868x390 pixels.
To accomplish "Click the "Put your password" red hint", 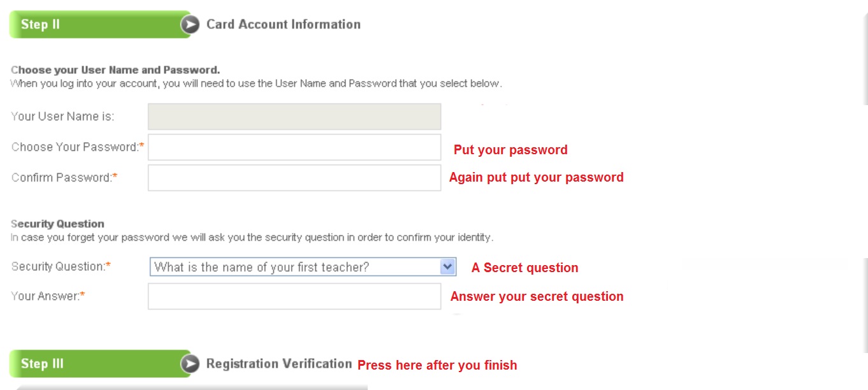I will [510, 150].
